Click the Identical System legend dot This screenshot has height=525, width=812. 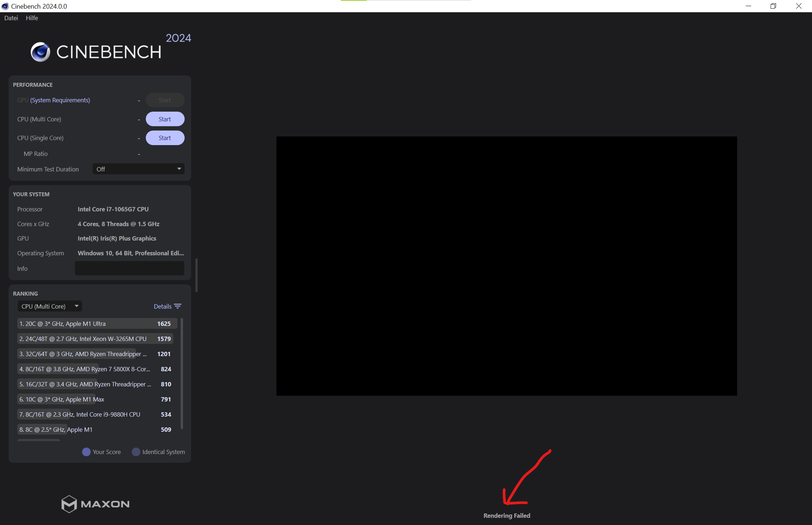[136, 452]
